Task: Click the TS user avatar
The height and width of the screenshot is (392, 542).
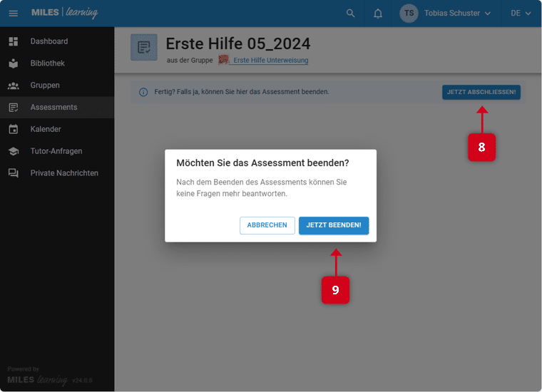Action: (409, 14)
